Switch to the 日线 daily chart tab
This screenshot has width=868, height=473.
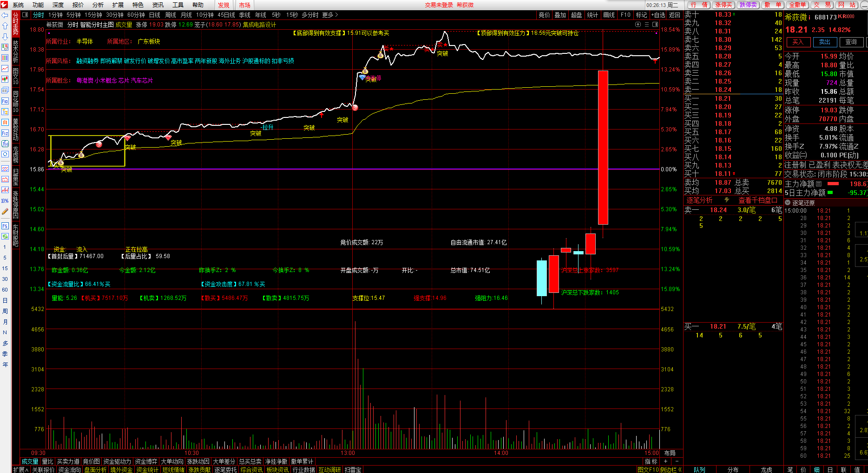[155, 15]
